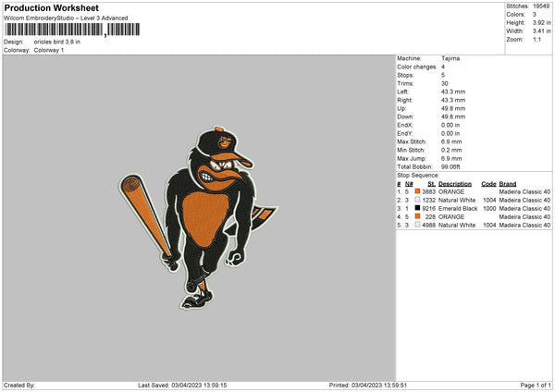Click the code '1000' for Emerald Black
The width and height of the screenshot is (555, 392).
[x=489, y=208]
